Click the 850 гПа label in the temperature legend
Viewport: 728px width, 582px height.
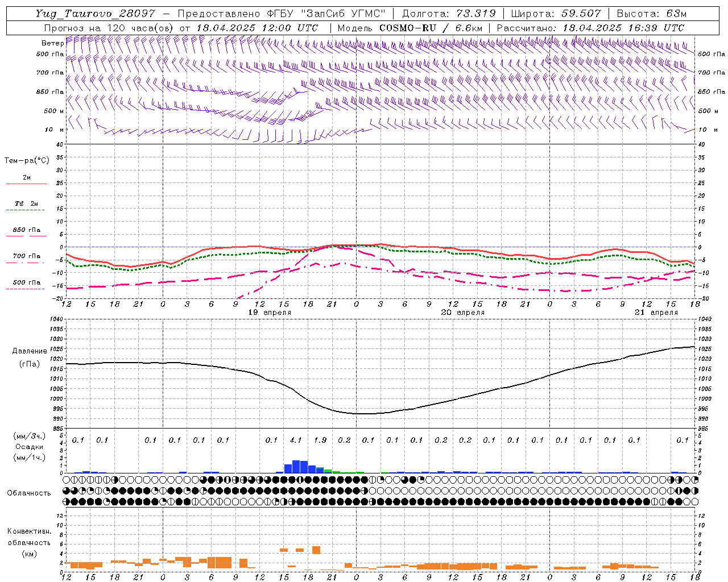click(x=27, y=230)
